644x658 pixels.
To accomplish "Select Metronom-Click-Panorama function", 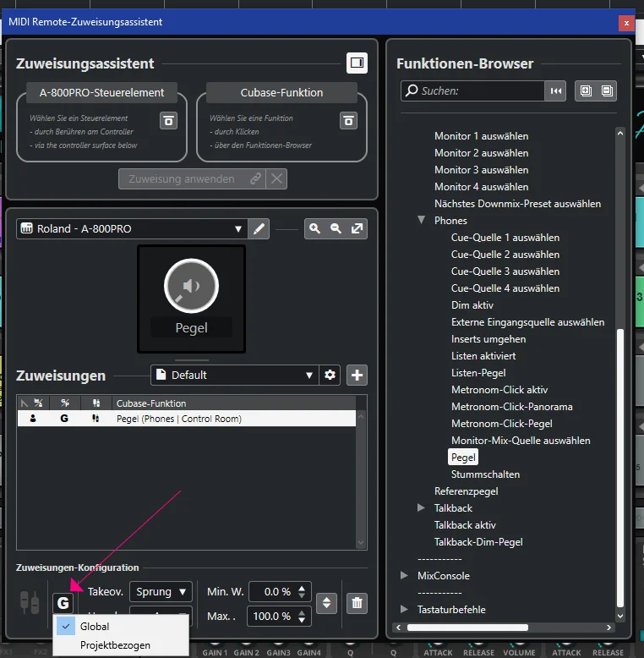I will [511, 407].
